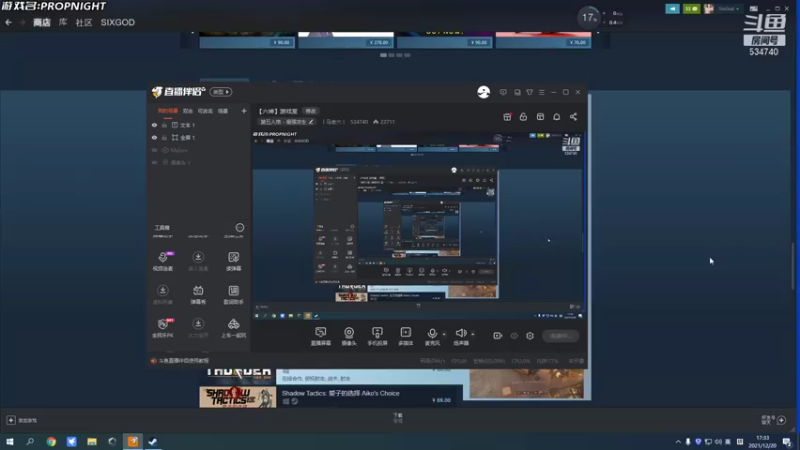Show the Malone source with its eye
The image size is (800, 450).
point(155,150)
